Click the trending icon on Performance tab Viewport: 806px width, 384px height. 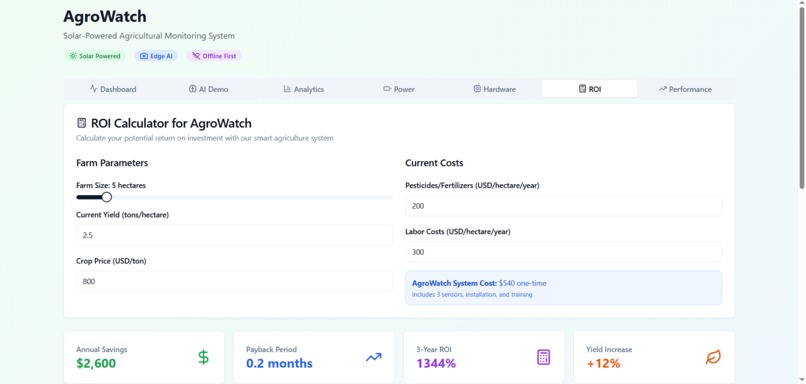point(663,89)
